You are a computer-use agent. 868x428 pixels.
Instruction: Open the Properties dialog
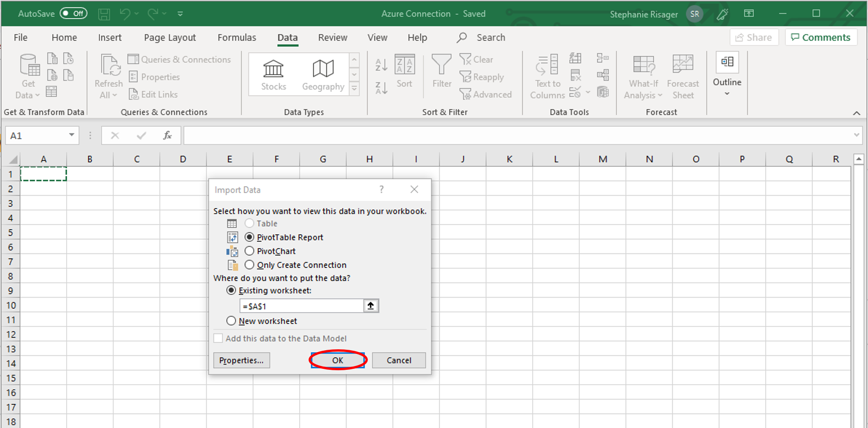coord(241,360)
